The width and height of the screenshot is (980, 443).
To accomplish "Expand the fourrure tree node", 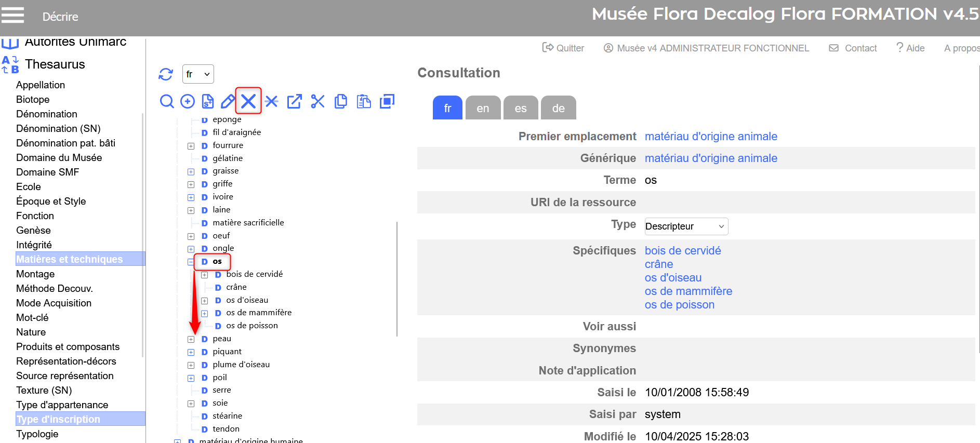I will click(x=191, y=146).
